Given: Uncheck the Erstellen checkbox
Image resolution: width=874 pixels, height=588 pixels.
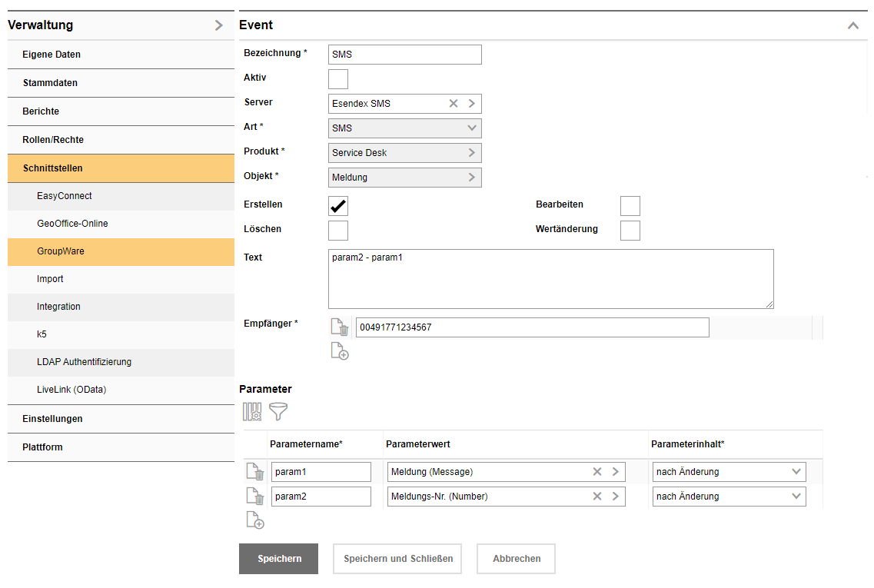Looking at the screenshot, I should [x=338, y=206].
